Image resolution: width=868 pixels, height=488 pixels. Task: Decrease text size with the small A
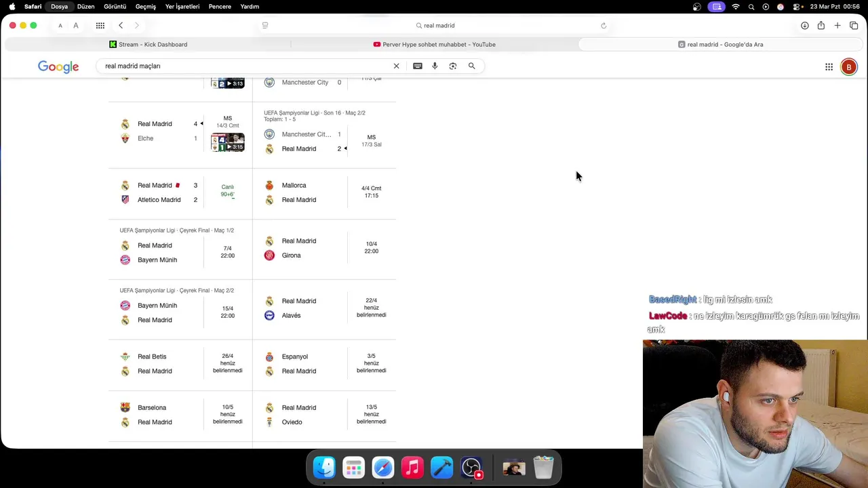[60, 26]
